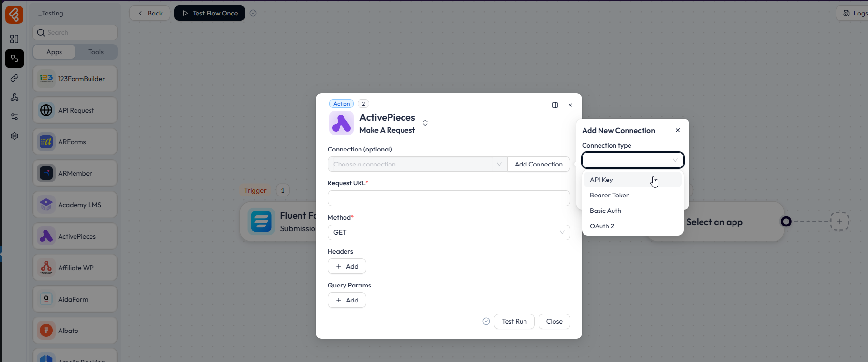
Task: Open the webhook icon in left sidebar
Action: (x=15, y=97)
